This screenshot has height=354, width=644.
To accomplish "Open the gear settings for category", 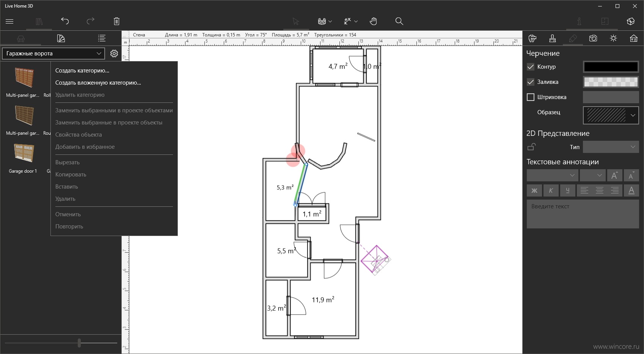I will point(114,53).
